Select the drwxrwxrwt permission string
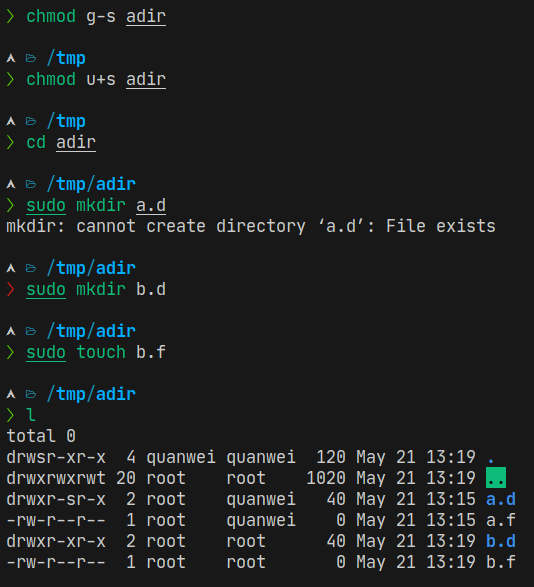The height and width of the screenshot is (587, 534). (x=56, y=478)
